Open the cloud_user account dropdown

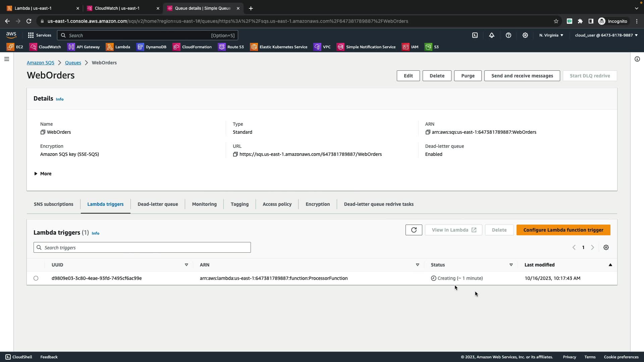606,35
